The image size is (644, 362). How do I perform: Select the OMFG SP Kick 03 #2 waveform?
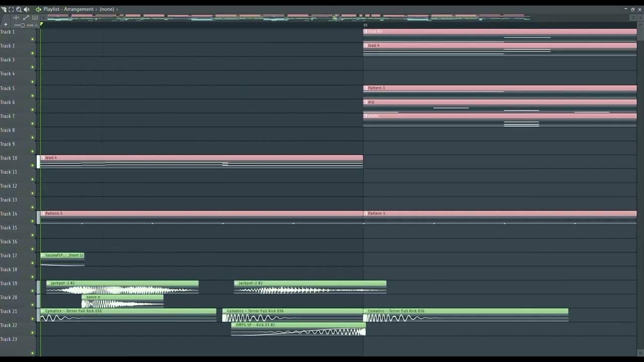tap(298, 332)
